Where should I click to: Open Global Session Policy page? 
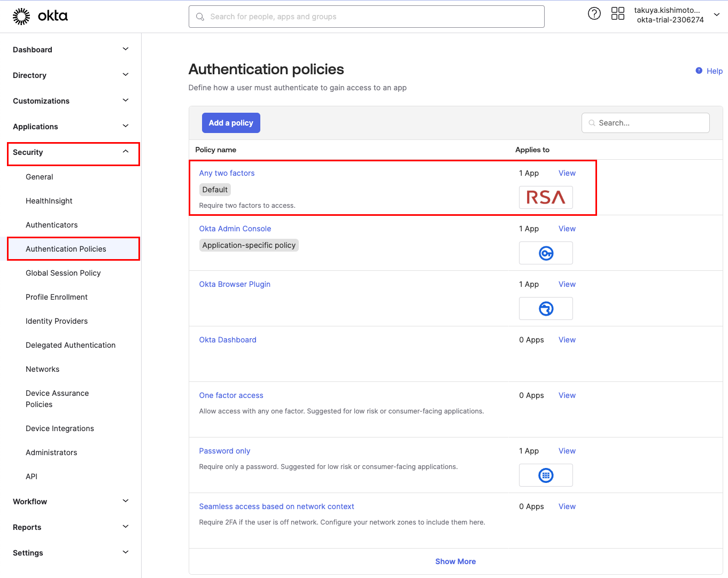[x=63, y=273]
